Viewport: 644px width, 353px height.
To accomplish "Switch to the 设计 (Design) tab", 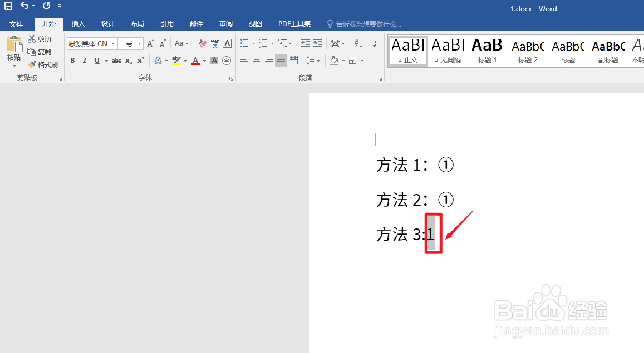I will (107, 24).
